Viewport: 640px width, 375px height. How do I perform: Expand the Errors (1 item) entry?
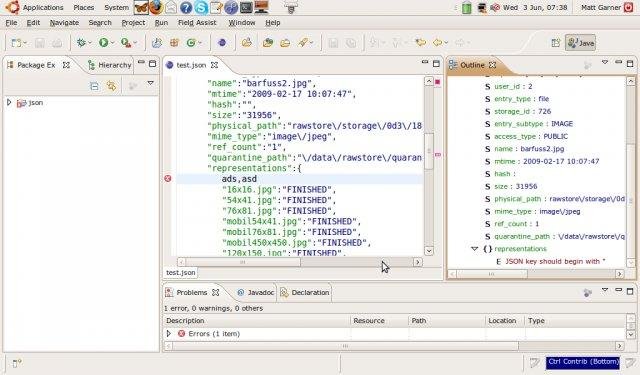(x=169, y=334)
